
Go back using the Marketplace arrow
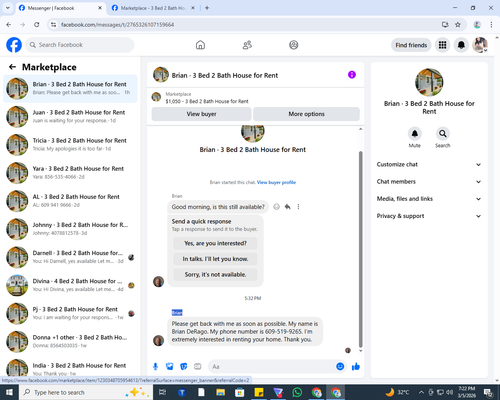click(x=12, y=67)
